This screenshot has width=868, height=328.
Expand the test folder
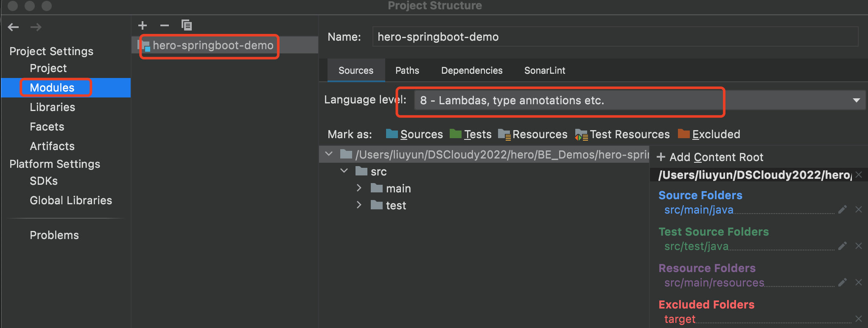coord(359,205)
